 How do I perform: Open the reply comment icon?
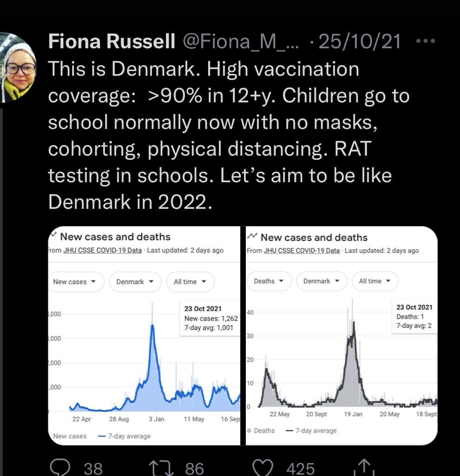(x=60, y=468)
